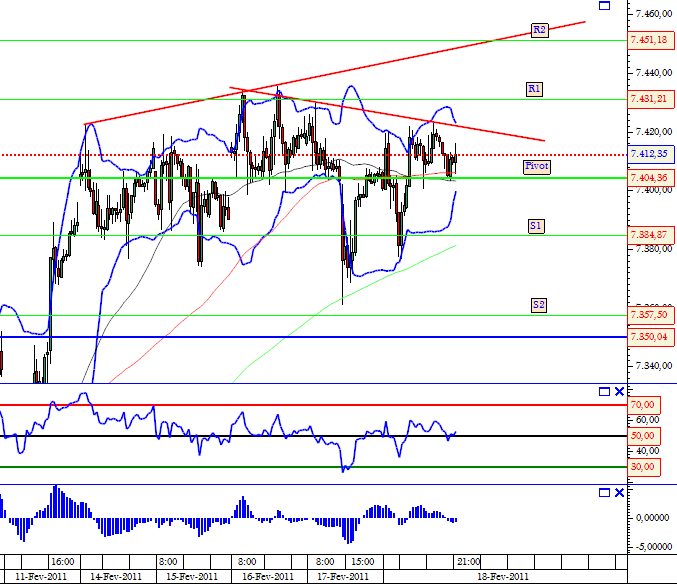Close the MACD histogram panel

coord(619,492)
